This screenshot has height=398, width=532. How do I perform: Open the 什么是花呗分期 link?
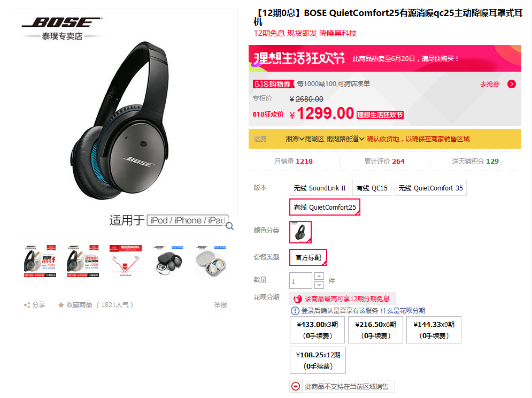(x=403, y=310)
